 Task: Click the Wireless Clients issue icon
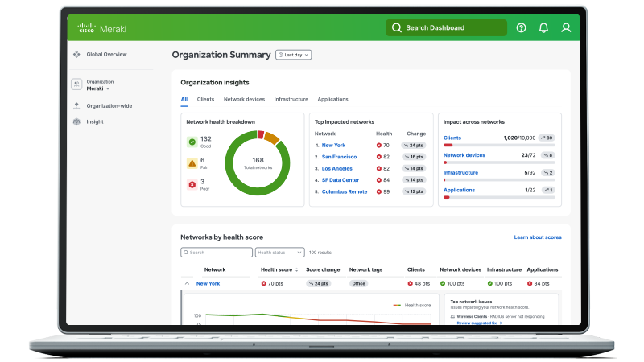click(452, 316)
